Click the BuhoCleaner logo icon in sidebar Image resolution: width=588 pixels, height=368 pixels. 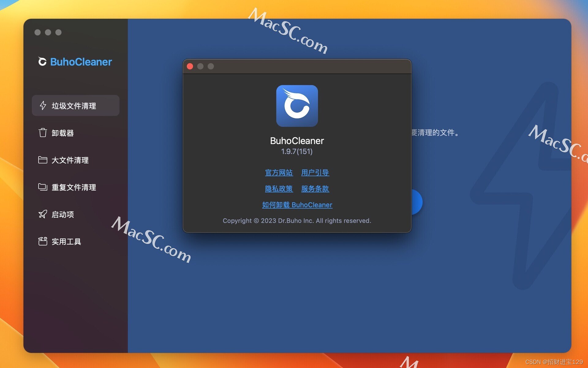[42, 61]
